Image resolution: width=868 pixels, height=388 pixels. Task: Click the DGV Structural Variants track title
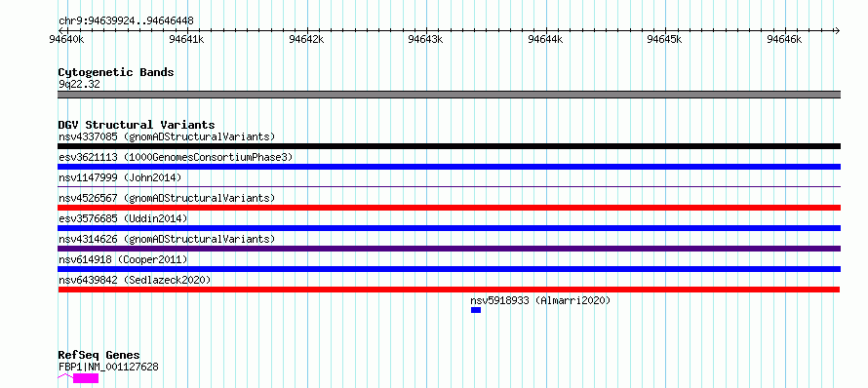tap(137, 125)
